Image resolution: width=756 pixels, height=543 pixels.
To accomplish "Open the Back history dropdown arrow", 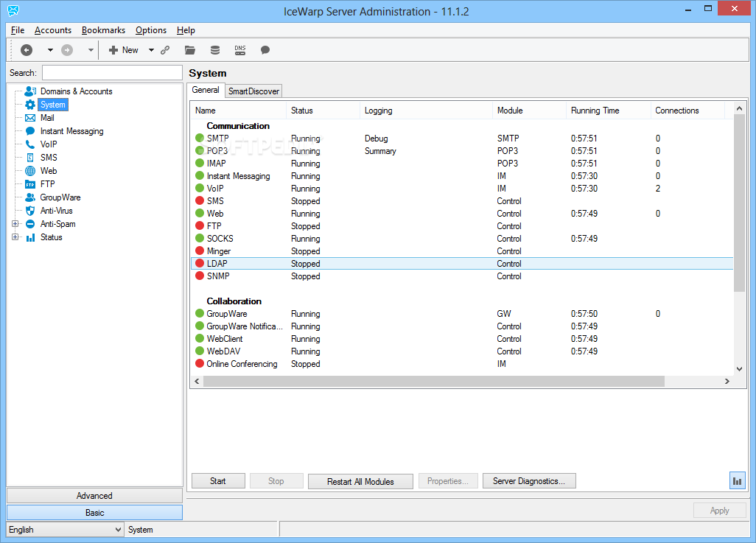I will coord(50,50).
